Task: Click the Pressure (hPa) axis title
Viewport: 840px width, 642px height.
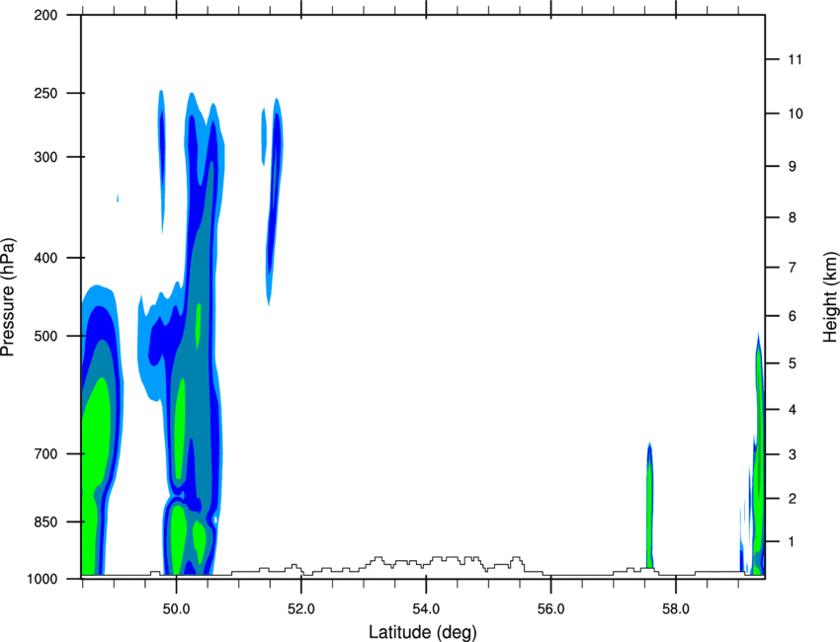Action: [9, 297]
